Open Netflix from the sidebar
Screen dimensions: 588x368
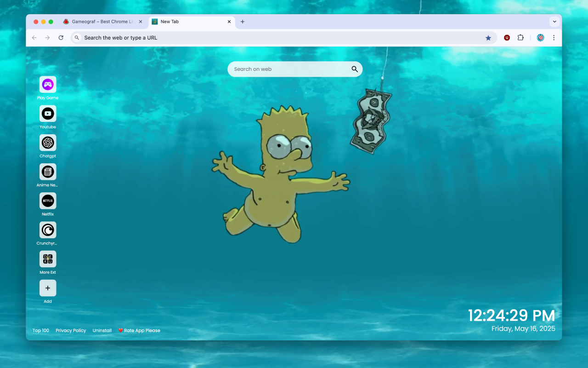[x=48, y=201]
